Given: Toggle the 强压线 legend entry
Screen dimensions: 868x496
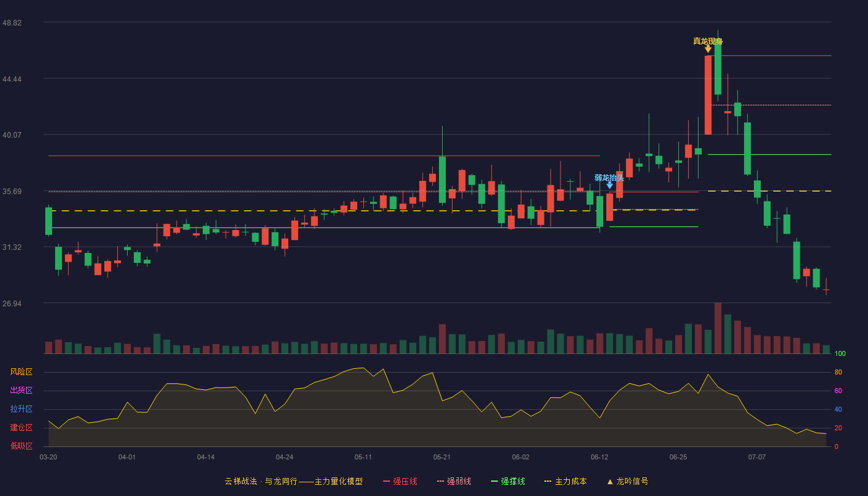Looking at the screenshot, I should [x=400, y=481].
